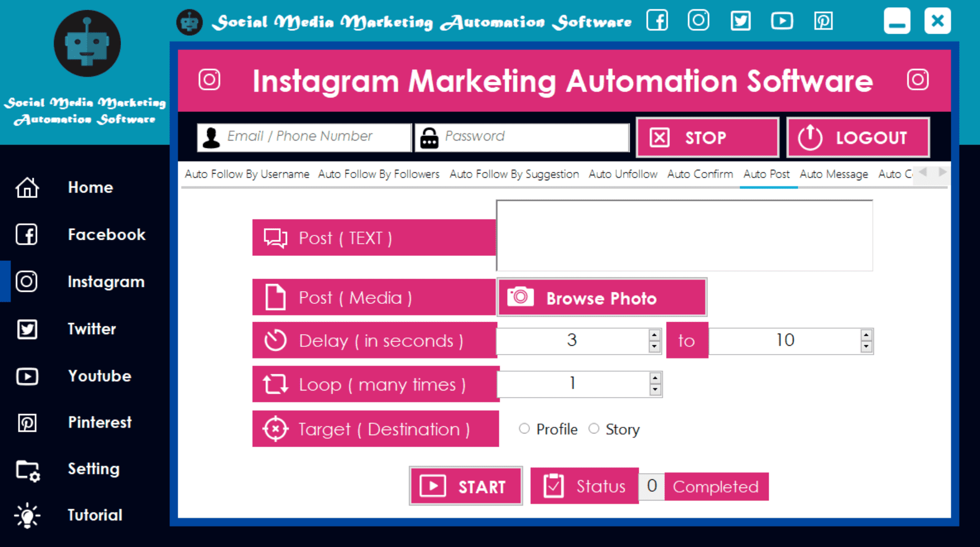Click the speech bubble icon on Post TEXT
The height and width of the screenshot is (547, 980).
(x=275, y=238)
